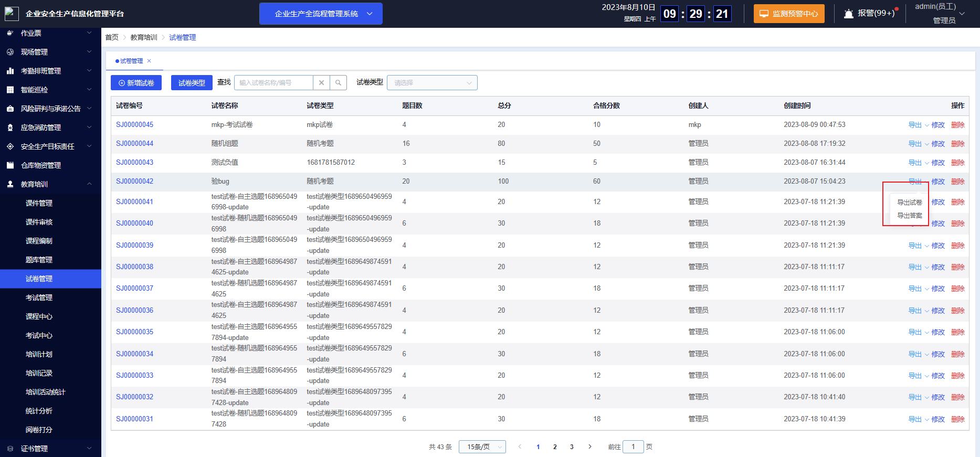The height and width of the screenshot is (457, 980).
Task: Click the search magnifier icon button
Action: coord(339,82)
